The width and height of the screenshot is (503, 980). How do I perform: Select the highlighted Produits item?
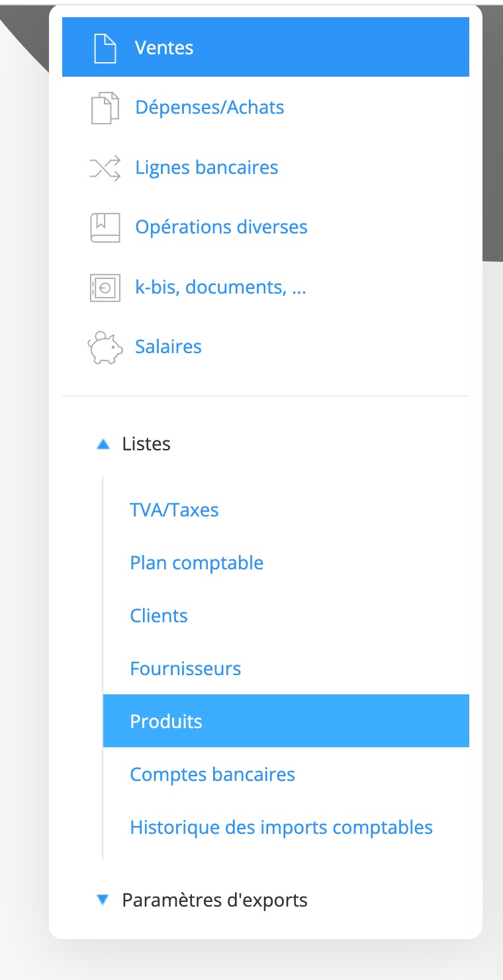coord(166,721)
